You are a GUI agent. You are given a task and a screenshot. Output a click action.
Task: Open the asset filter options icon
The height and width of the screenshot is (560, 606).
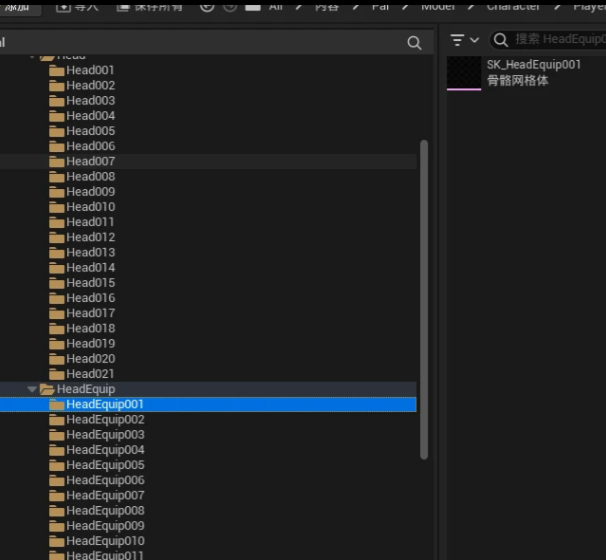point(457,39)
